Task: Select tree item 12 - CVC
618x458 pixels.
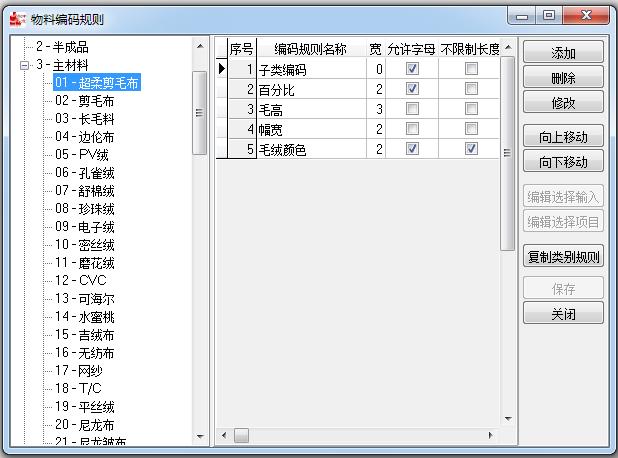Action: click(x=80, y=280)
